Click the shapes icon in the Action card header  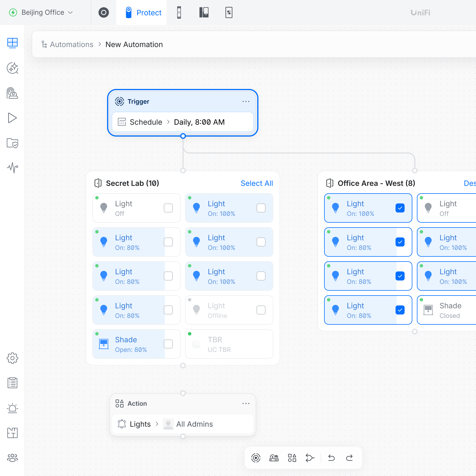120,403
